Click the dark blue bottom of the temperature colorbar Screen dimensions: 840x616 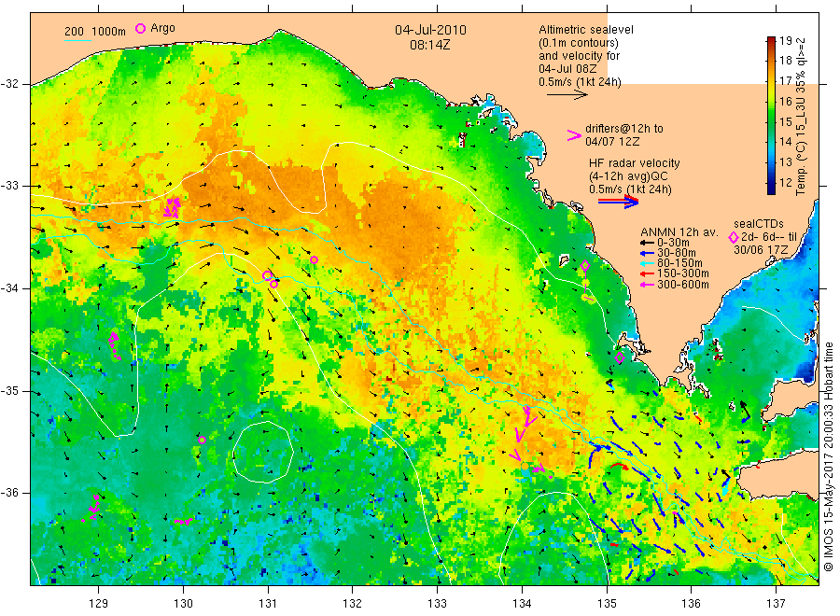[772, 189]
